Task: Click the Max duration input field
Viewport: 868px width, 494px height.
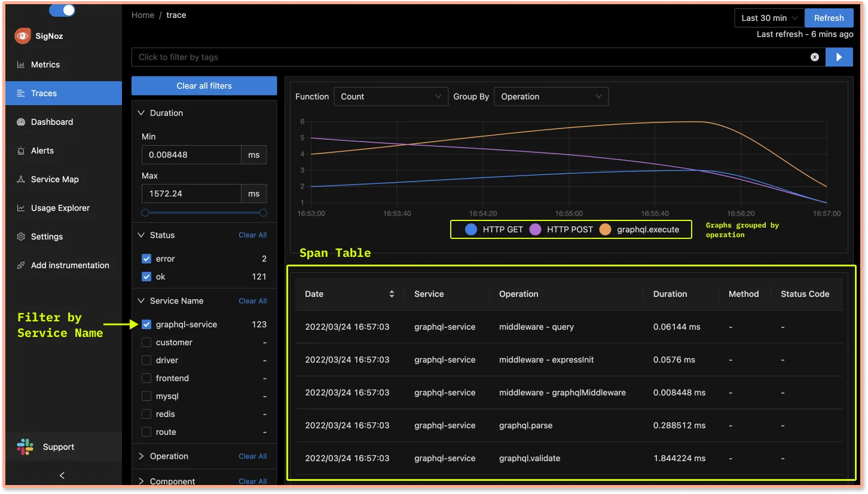Action: click(x=191, y=194)
